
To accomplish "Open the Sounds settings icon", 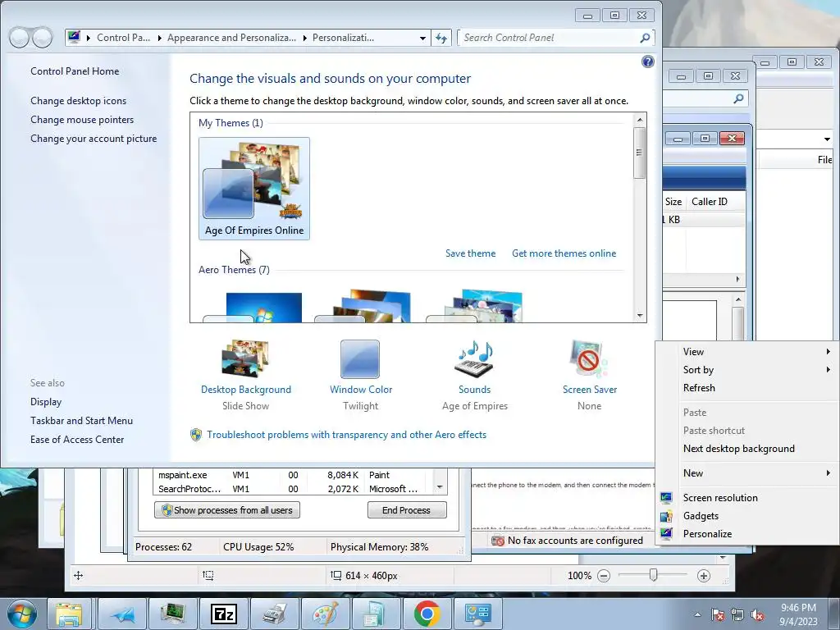I will 474,359.
